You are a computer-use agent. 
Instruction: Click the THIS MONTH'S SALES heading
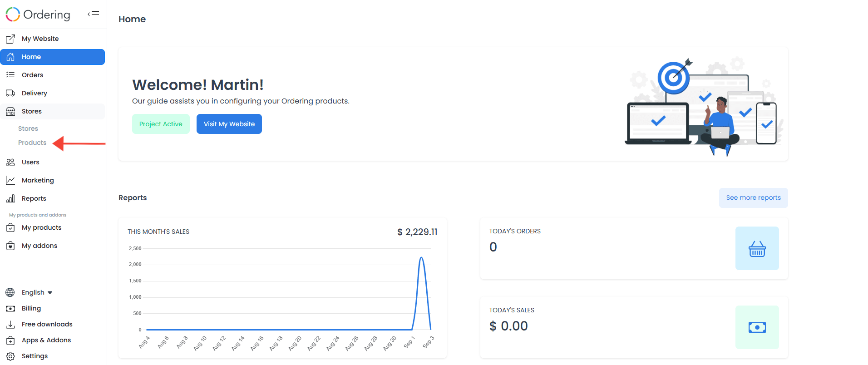click(158, 232)
